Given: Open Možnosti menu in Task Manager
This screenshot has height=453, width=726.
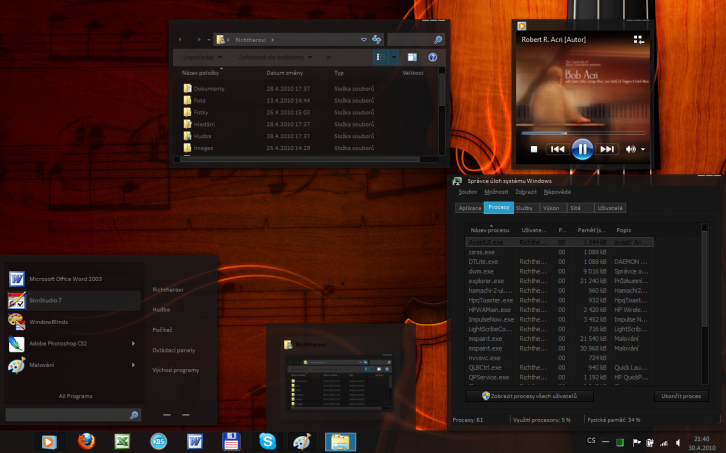Looking at the screenshot, I should pyautogui.click(x=496, y=192).
